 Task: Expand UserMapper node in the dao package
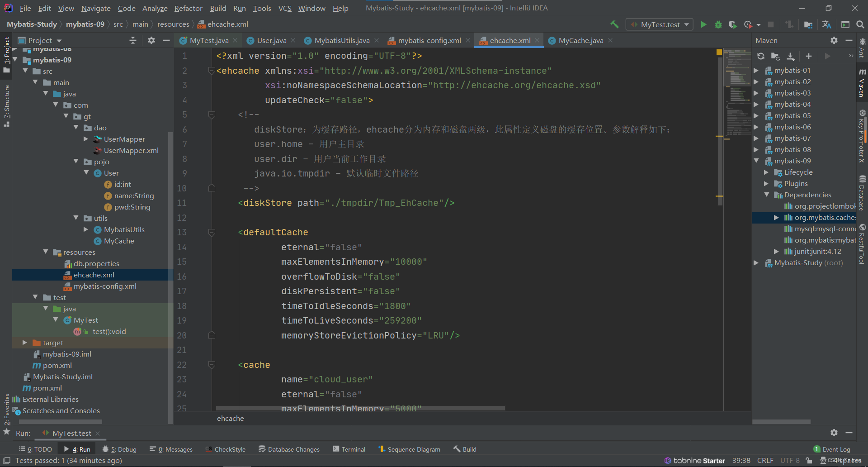coord(86,139)
